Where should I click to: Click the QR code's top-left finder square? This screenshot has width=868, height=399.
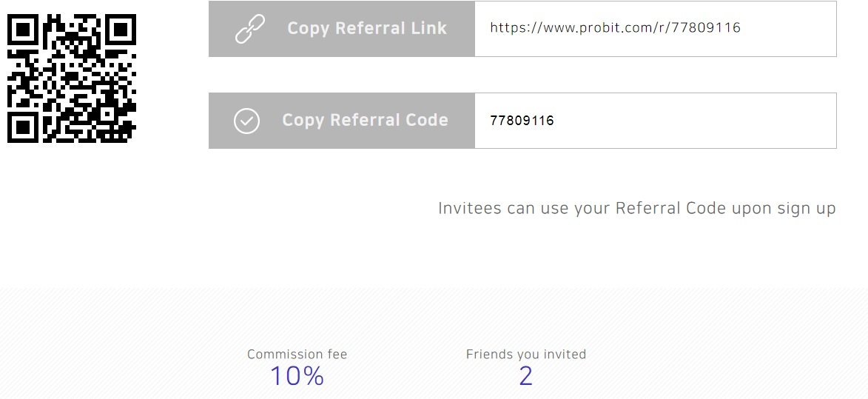(23, 30)
